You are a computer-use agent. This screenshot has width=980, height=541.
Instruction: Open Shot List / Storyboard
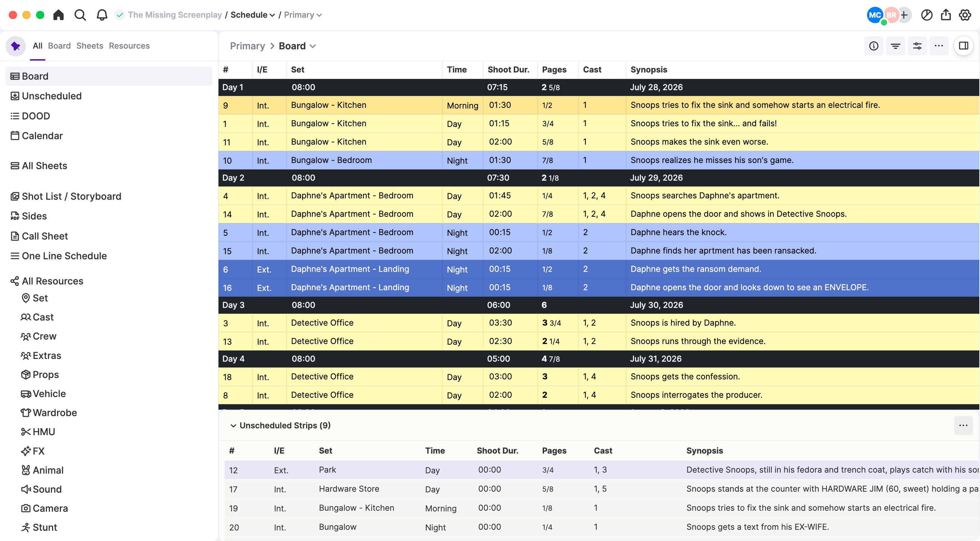click(x=71, y=196)
